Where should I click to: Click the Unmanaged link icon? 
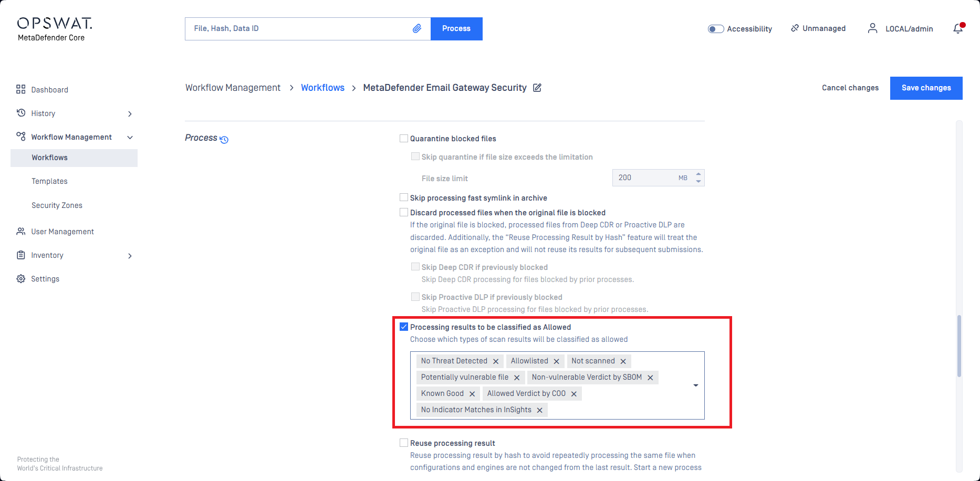795,28
